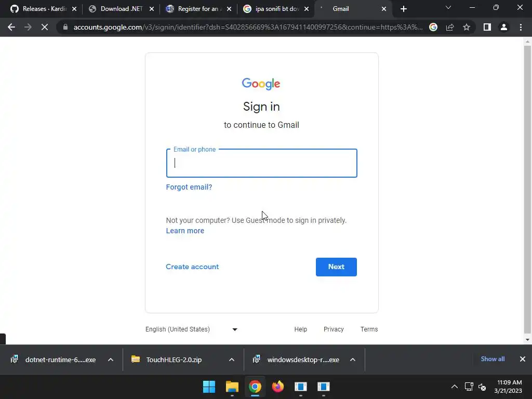Open the clock and date panel

click(x=508, y=387)
